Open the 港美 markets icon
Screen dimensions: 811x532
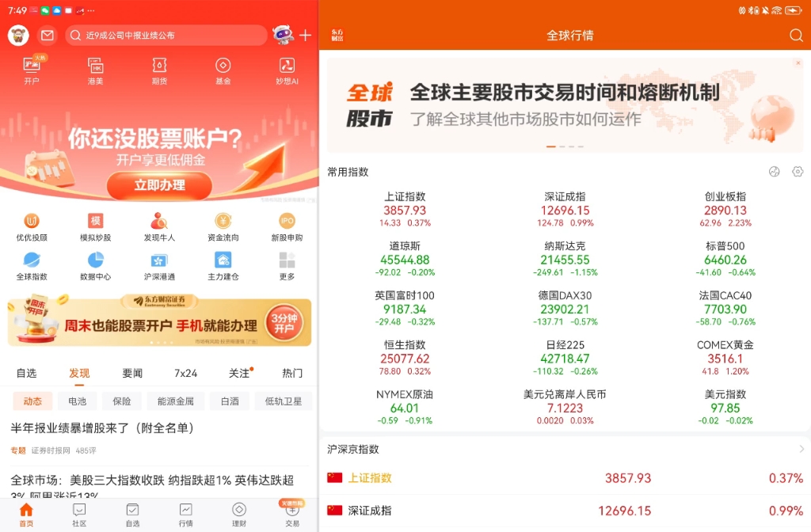click(x=96, y=70)
